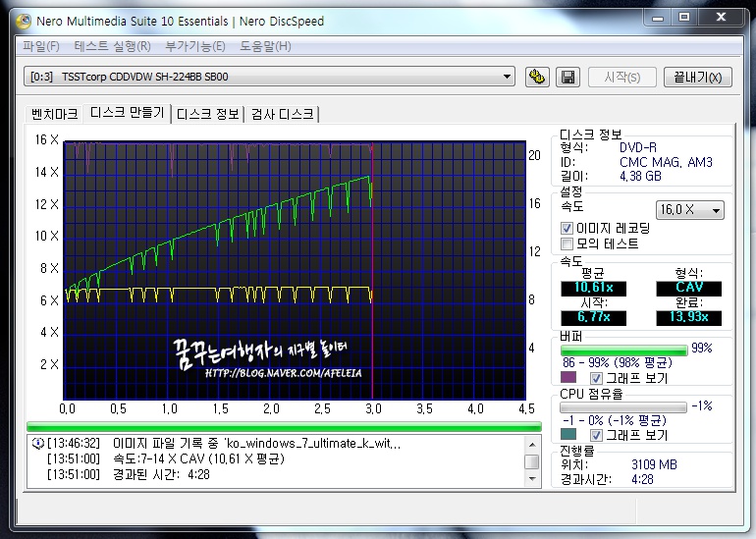Click the red position marker line on the graph

[x=372, y=270]
